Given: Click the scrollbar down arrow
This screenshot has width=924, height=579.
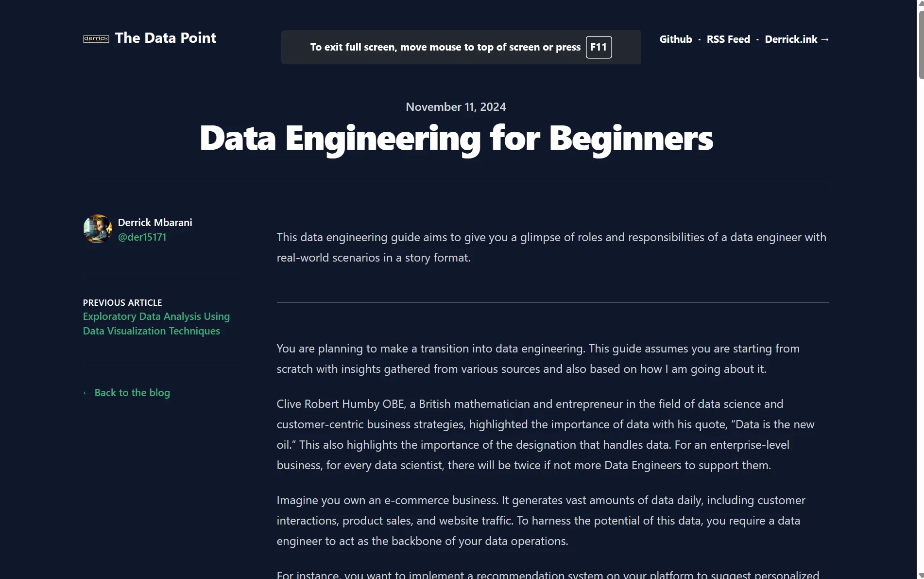Looking at the screenshot, I should [921, 575].
